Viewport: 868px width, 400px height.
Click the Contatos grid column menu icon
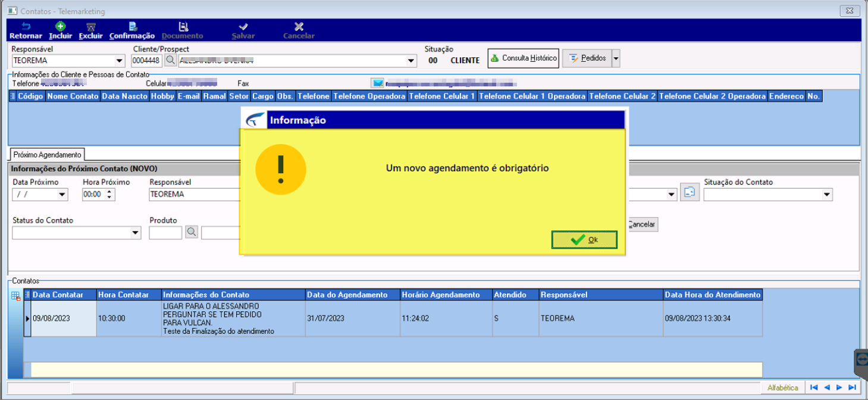coord(27,295)
